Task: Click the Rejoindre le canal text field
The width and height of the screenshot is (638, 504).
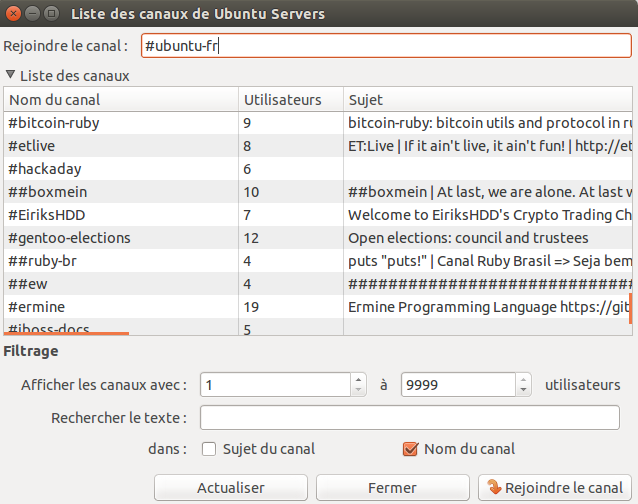Action: (386, 46)
